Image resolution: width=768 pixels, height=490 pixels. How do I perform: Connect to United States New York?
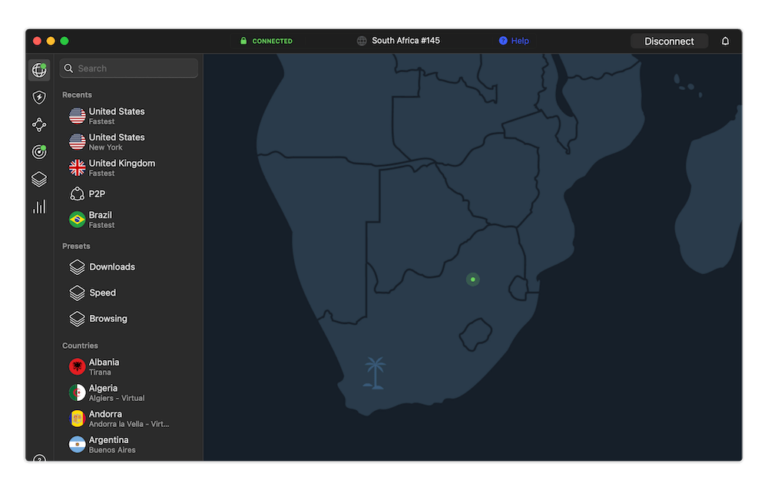[x=116, y=142]
